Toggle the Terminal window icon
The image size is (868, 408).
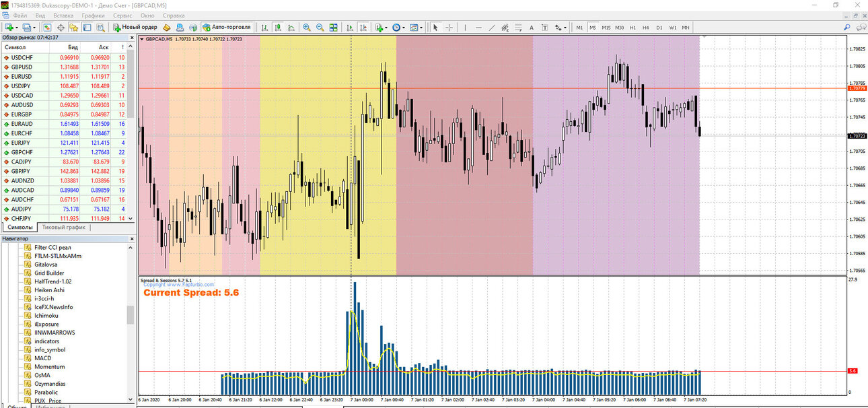coord(87,28)
